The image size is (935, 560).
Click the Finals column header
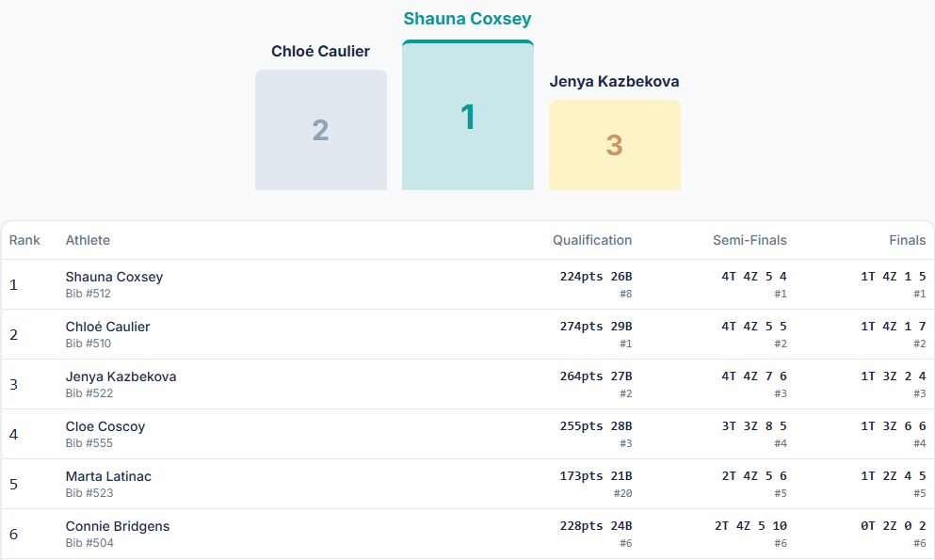907,240
